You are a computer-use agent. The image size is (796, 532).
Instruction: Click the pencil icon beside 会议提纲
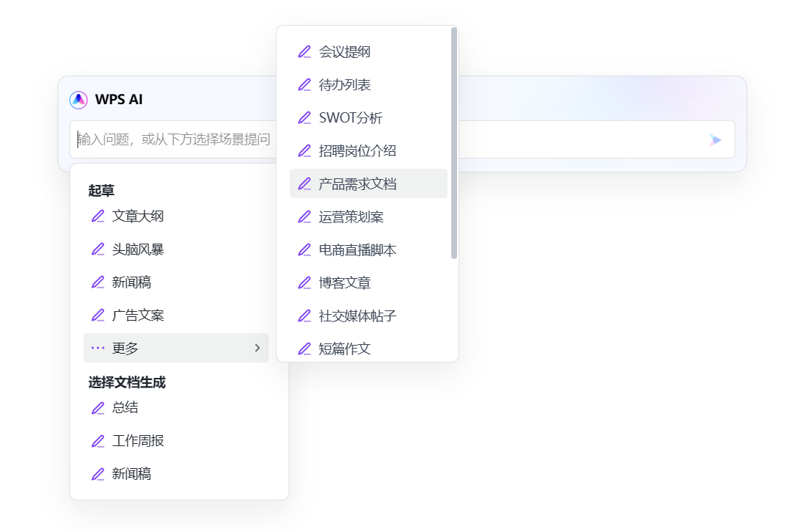click(x=304, y=51)
